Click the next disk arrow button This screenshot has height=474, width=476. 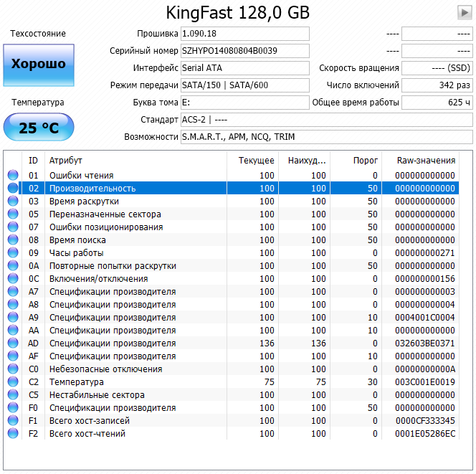(465, 13)
